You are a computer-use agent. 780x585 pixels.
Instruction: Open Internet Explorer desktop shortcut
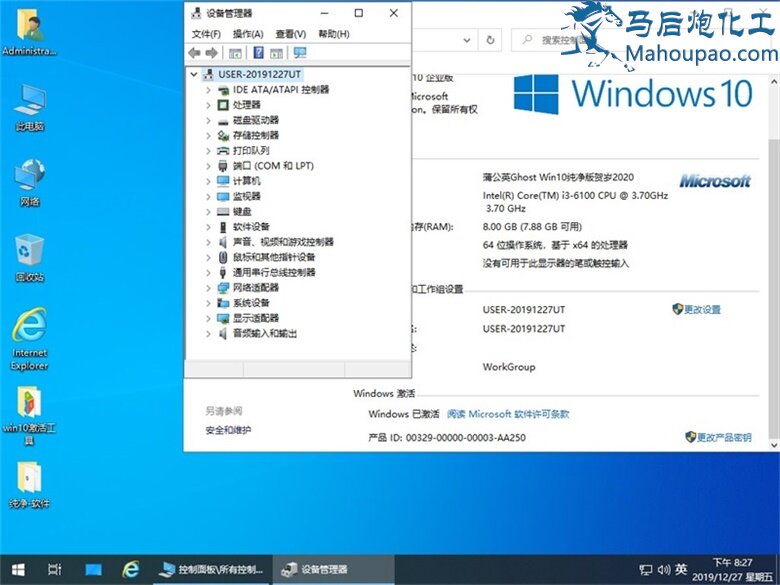[x=29, y=332]
